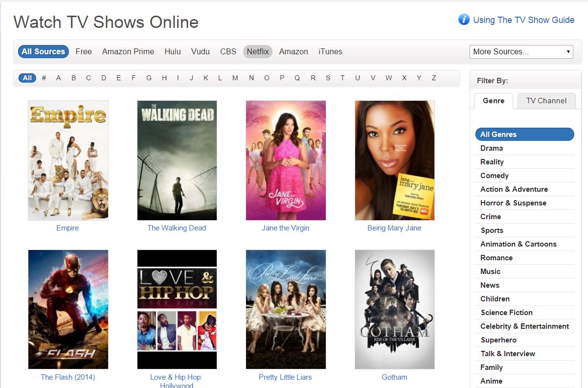
Task: Click the Being Mary Jane poster image
Action: coord(394,160)
